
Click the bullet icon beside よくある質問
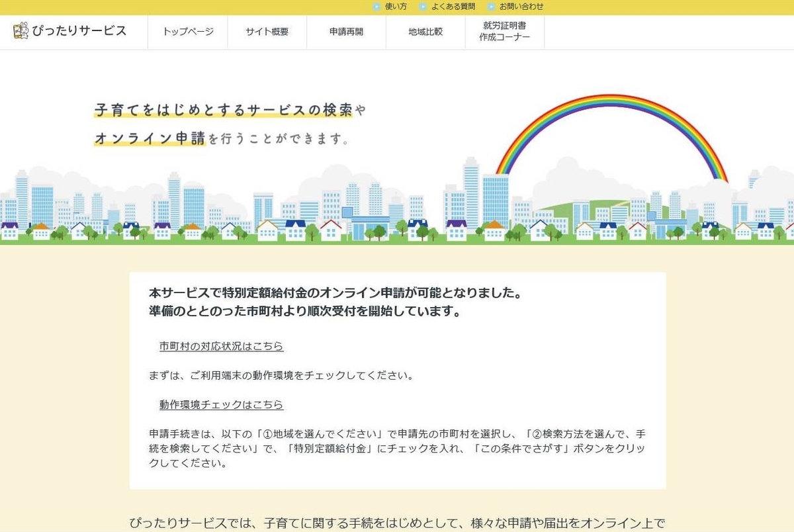423,7
